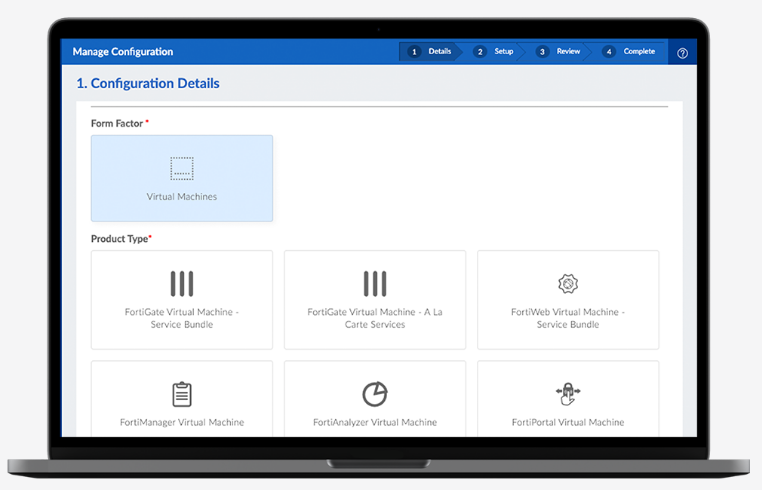
Task: Click the Product Type label
Action: 119,239
